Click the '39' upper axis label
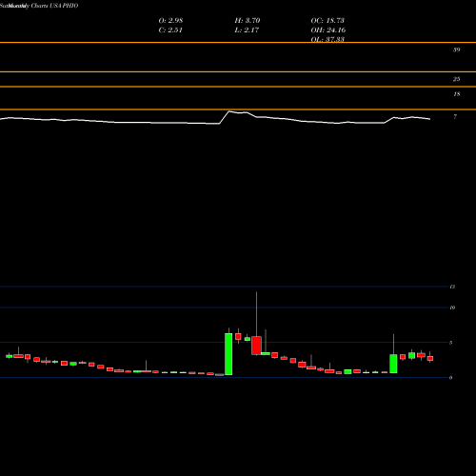 pos(456,50)
